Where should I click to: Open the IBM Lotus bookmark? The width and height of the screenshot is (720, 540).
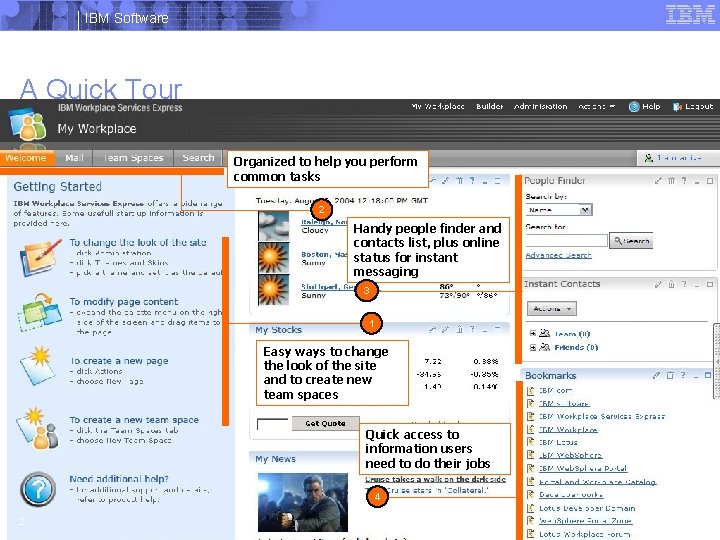click(558, 443)
